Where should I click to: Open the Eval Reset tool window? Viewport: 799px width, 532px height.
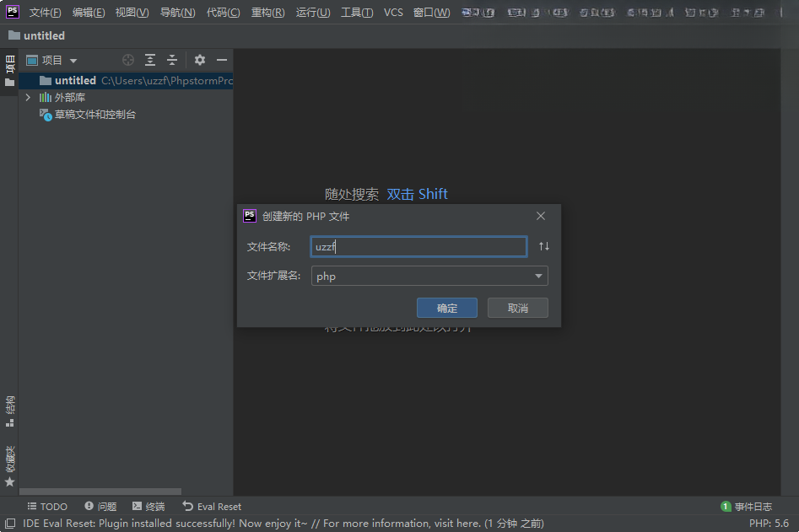coord(212,507)
